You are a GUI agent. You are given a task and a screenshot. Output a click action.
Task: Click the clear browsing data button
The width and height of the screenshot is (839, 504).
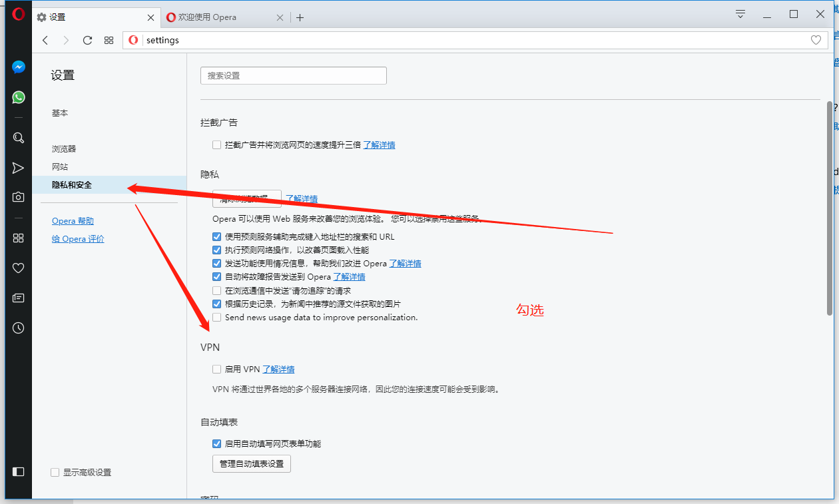coord(247,198)
